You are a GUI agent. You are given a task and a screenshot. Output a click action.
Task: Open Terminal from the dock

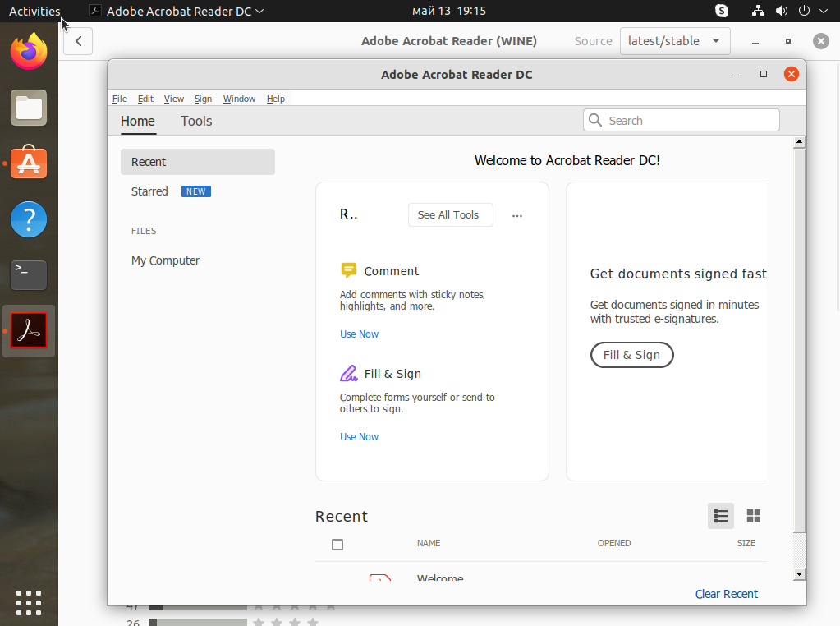[x=29, y=275]
